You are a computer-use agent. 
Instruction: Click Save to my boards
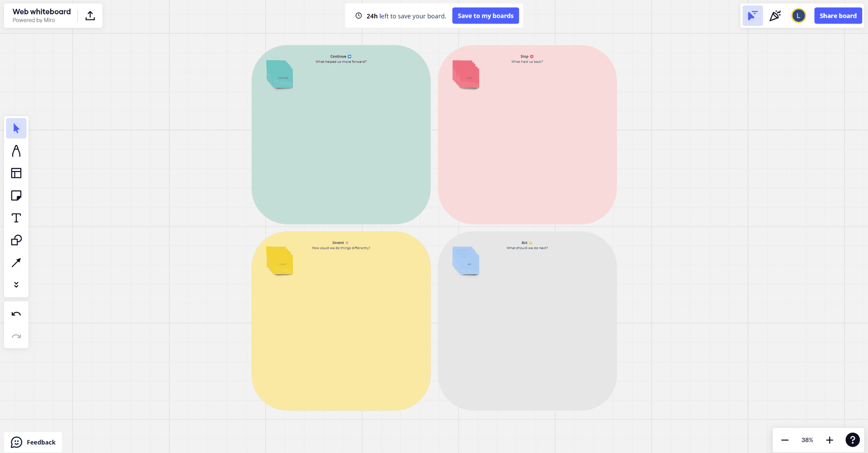[486, 16]
